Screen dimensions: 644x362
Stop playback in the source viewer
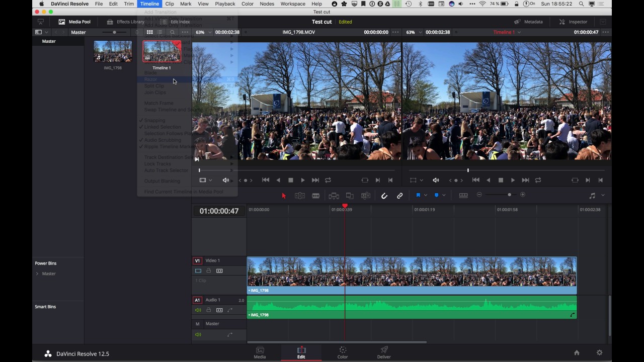[290, 180]
